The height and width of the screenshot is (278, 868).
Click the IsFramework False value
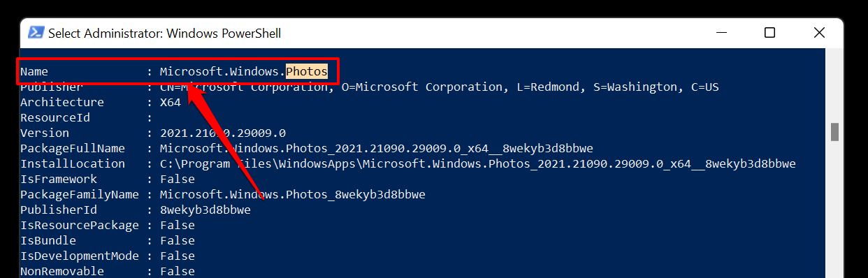pyautogui.click(x=178, y=179)
